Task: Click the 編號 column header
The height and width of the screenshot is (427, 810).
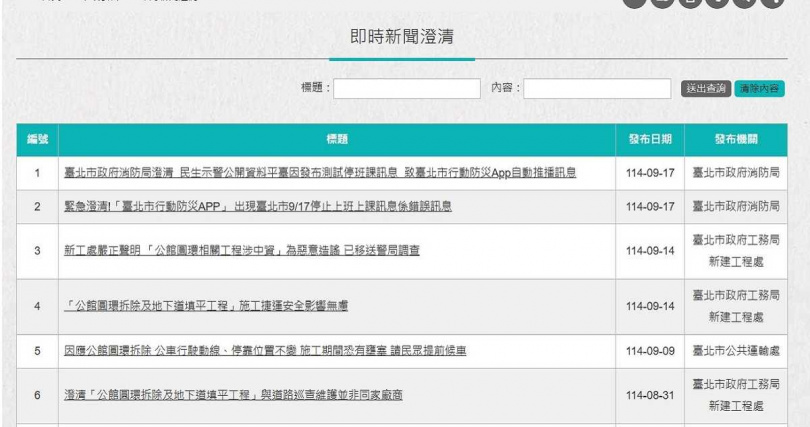Action: (x=37, y=139)
